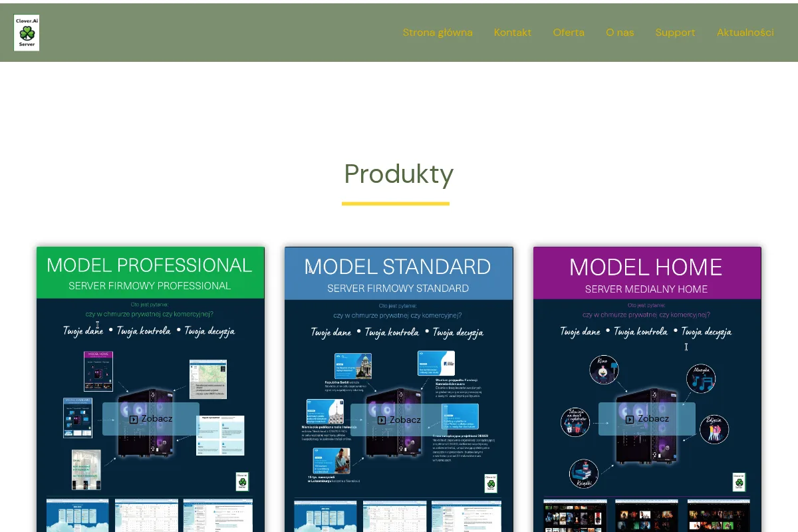Image resolution: width=798 pixels, height=532 pixels.
Task: Click Zobacz on Model Professional card
Action: coord(151,419)
